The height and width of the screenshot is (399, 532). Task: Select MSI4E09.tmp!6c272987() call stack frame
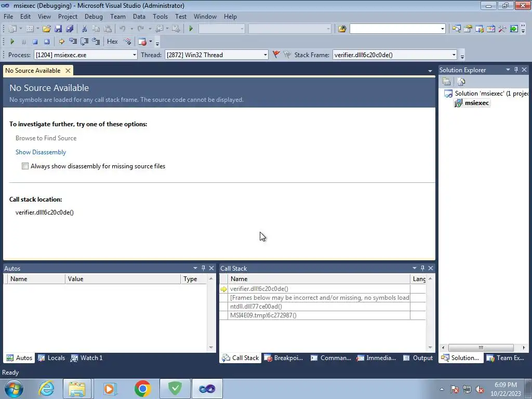click(263, 315)
